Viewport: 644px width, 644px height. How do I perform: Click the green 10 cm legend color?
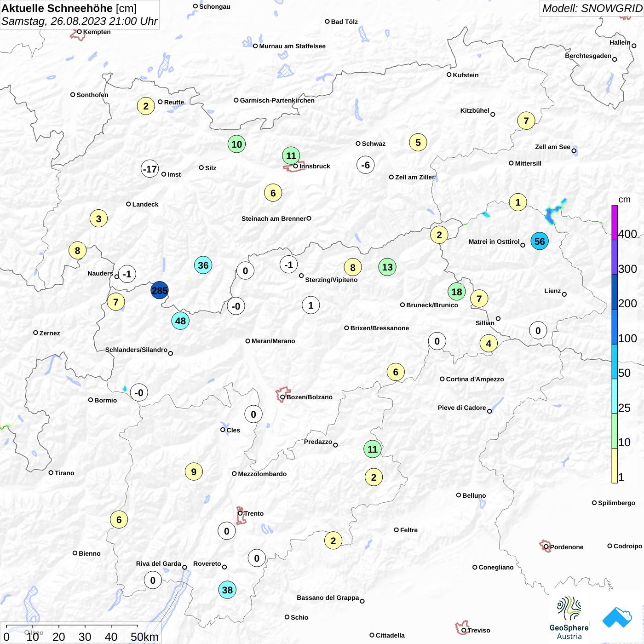(x=615, y=431)
